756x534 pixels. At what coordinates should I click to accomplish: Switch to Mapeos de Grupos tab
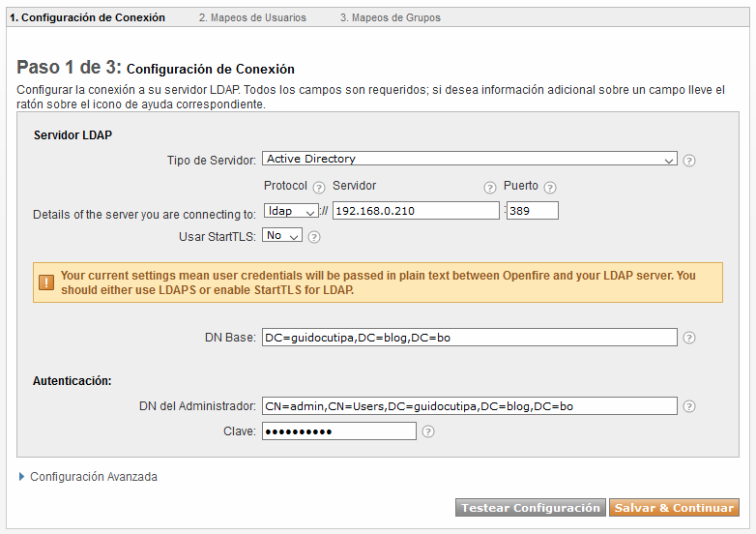click(x=391, y=17)
